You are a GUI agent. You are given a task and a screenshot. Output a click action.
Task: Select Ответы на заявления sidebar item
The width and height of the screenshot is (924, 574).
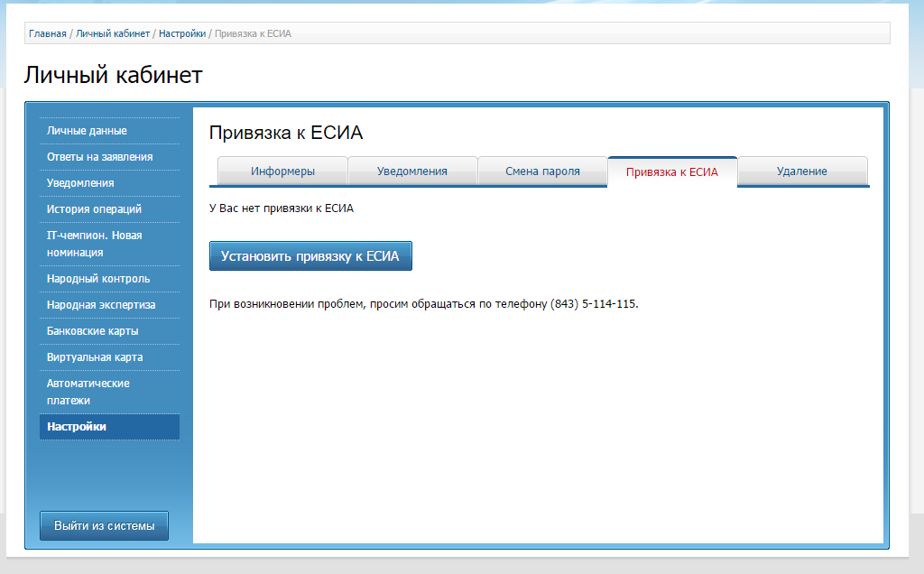99,157
